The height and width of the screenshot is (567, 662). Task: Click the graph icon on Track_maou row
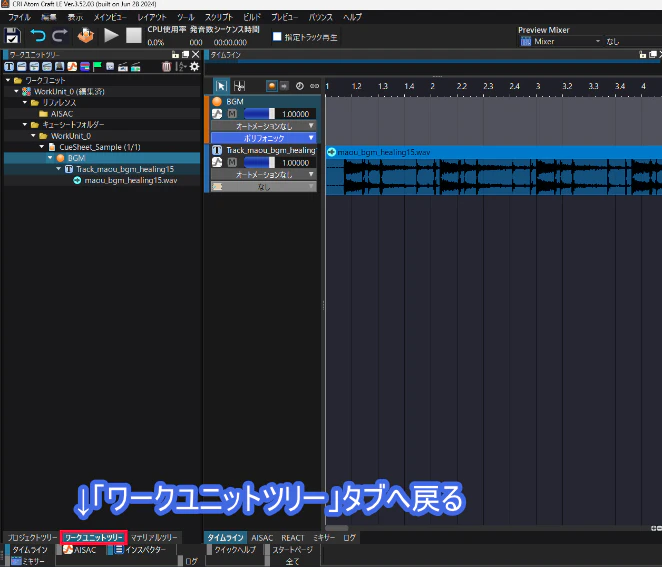coord(217,162)
